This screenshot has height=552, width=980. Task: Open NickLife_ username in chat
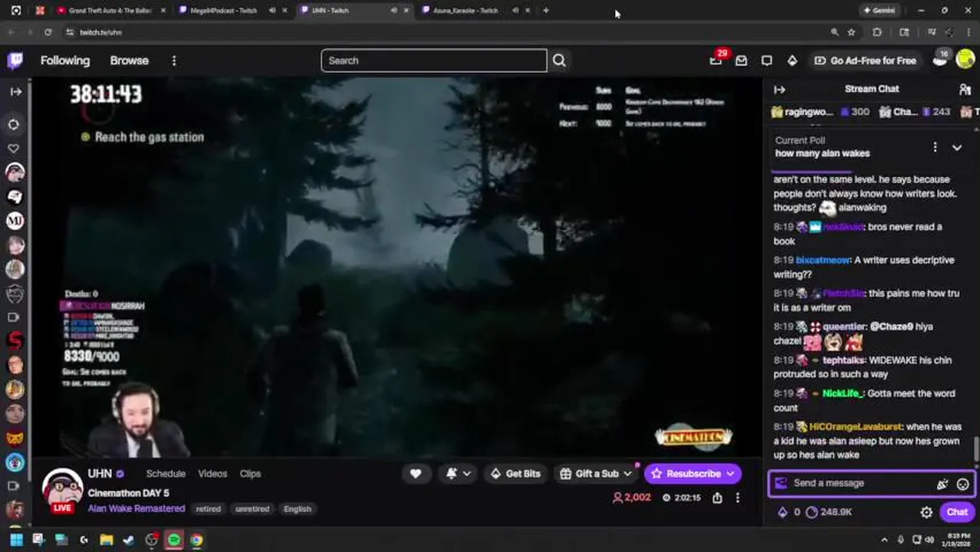point(842,393)
